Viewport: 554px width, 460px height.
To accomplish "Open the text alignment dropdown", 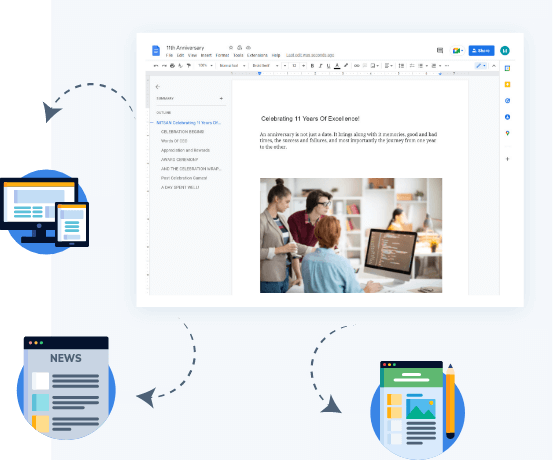I will click(x=389, y=66).
